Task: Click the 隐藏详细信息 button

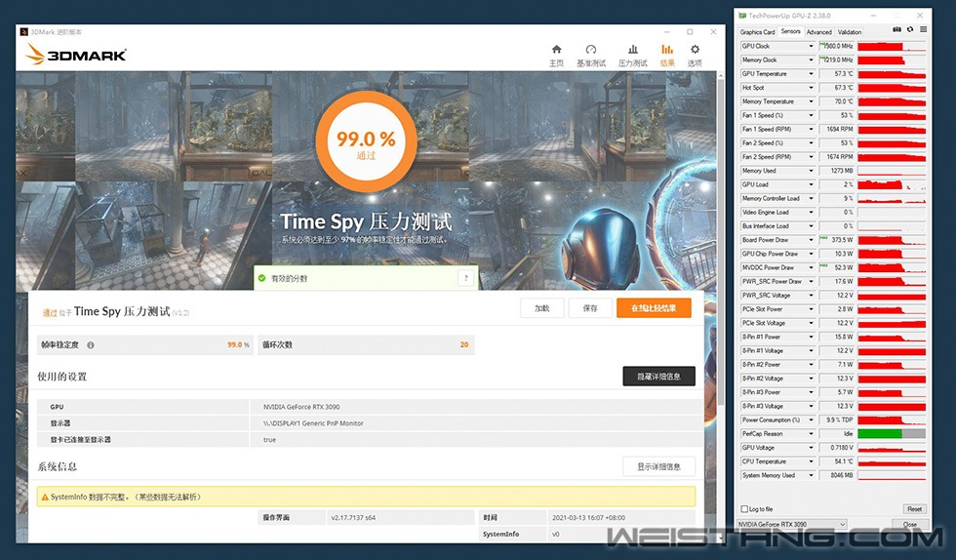Action: [x=659, y=377]
